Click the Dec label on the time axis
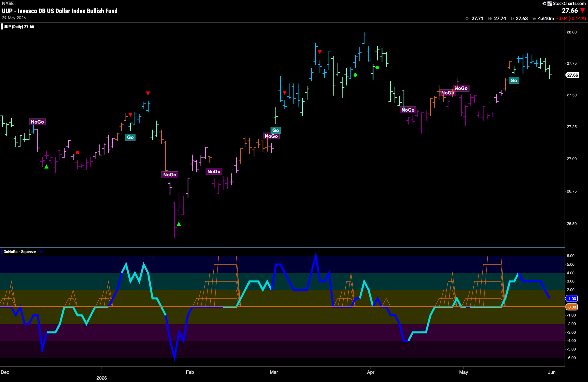The height and width of the screenshot is (382, 588). pyautogui.click(x=5, y=372)
